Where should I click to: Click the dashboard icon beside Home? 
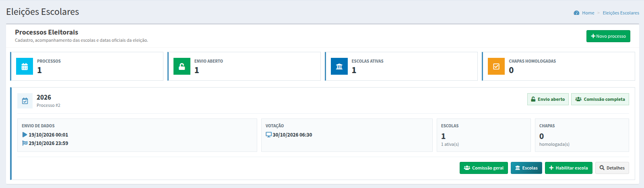point(576,13)
